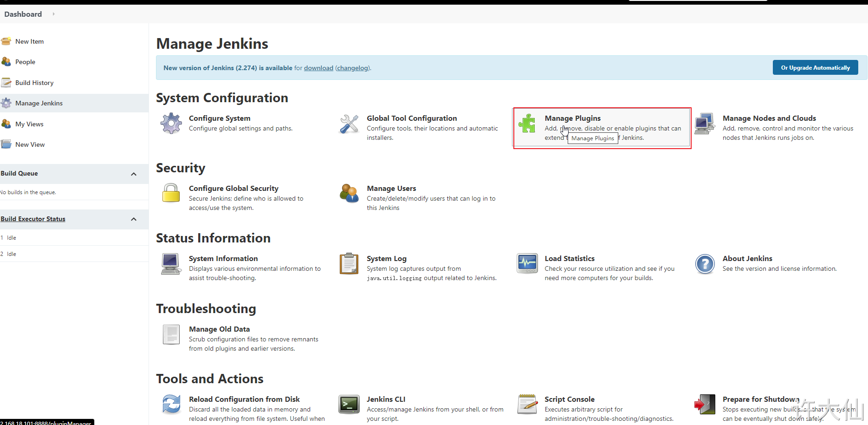
Task: Click the Jenkins CLI terminal icon
Action: click(x=349, y=404)
